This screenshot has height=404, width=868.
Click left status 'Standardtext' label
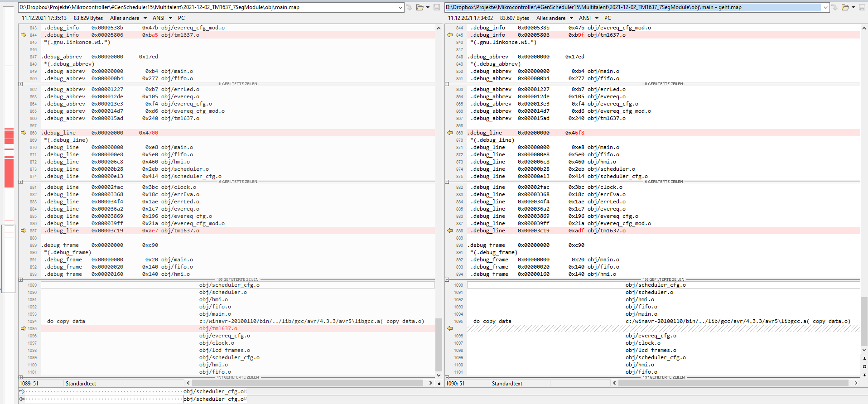[x=81, y=384]
